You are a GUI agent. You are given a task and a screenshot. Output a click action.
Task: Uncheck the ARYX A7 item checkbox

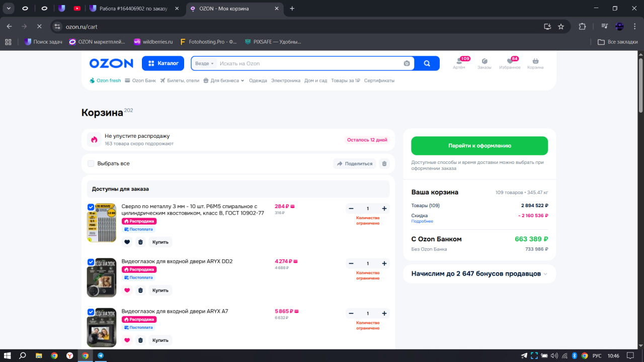coord(91,312)
